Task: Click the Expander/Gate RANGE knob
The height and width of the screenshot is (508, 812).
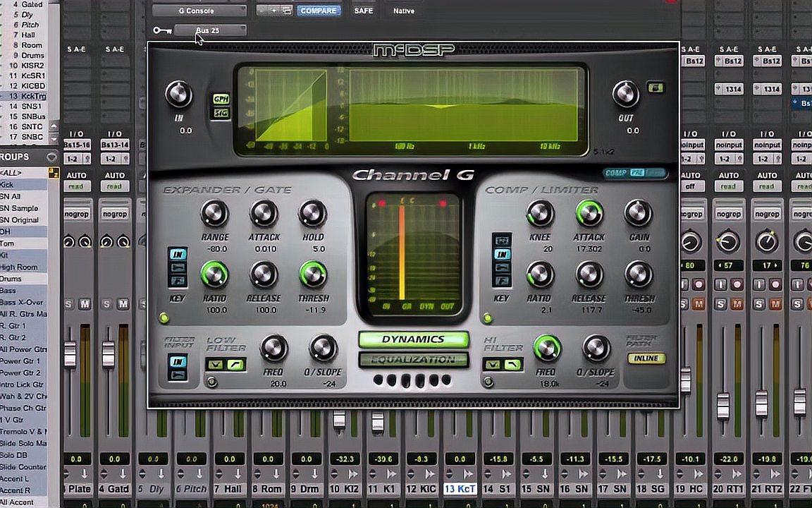Action: click(214, 214)
